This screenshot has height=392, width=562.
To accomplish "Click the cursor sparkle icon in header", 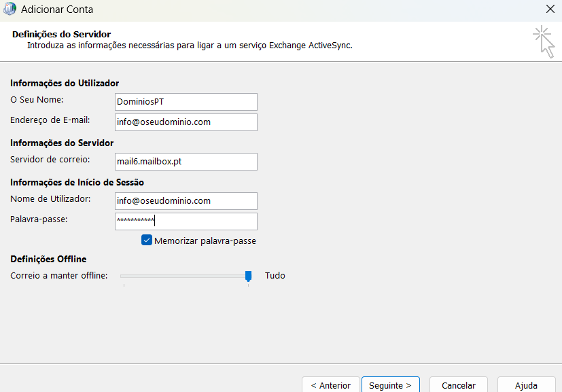I will (x=543, y=41).
